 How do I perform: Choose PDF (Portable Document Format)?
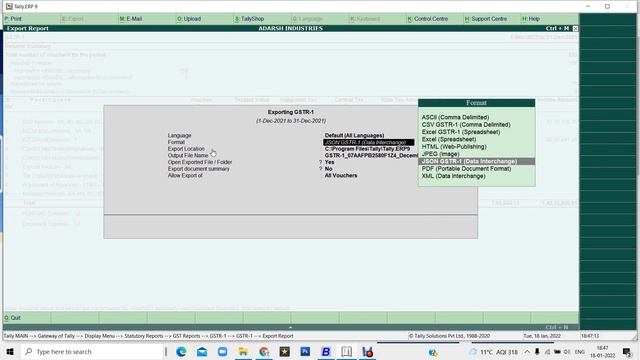click(x=466, y=169)
